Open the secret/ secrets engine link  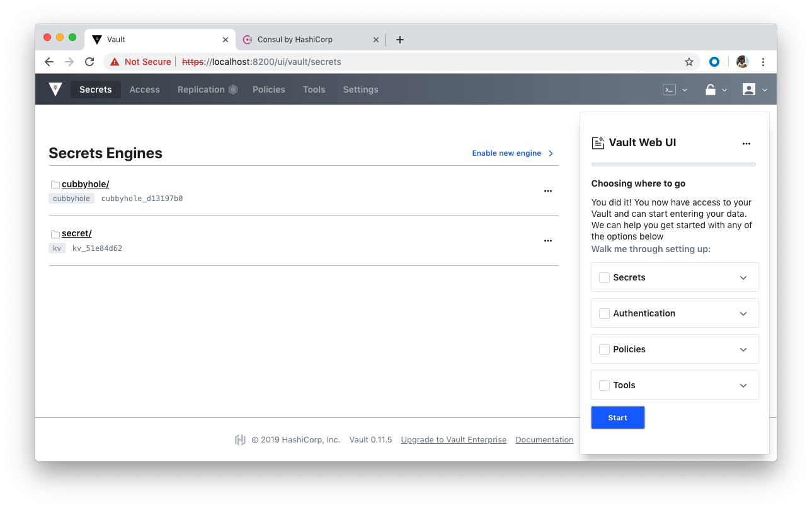(77, 234)
